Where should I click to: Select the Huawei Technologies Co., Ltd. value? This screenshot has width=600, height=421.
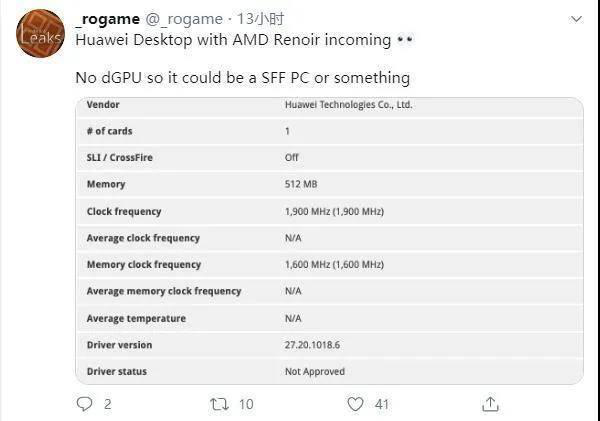click(348, 104)
